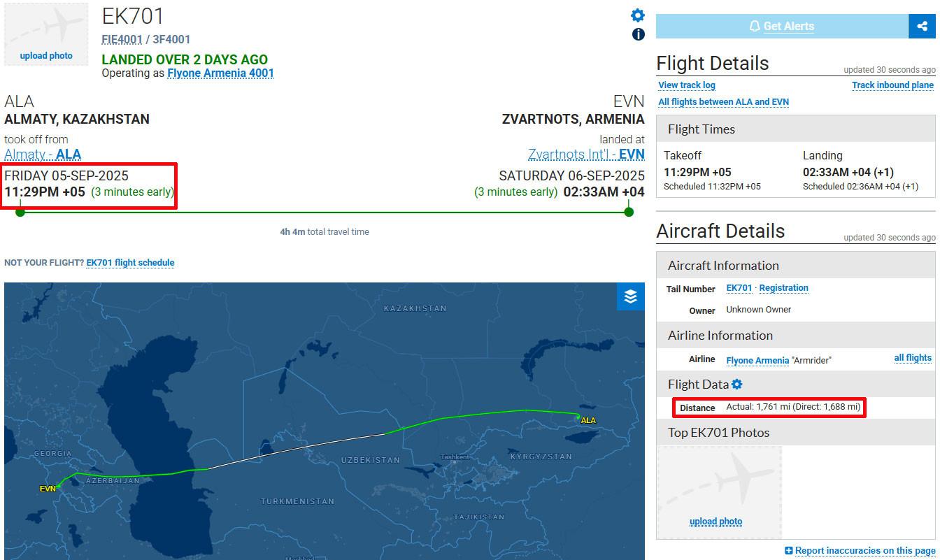The image size is (940, 560).
Task: Click the EVN airport marker on map
Action: click(59, 486)
